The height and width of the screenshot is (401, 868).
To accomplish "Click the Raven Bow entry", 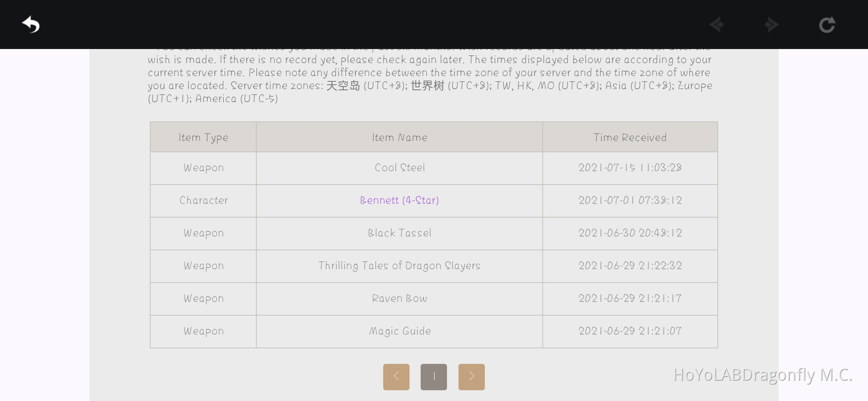I will [x=399, y=299].
